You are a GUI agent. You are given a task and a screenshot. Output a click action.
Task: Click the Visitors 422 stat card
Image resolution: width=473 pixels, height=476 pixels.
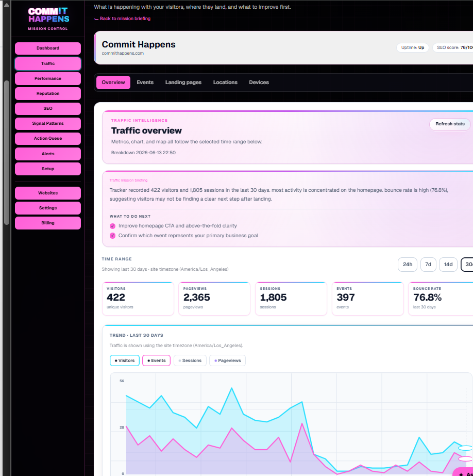(x=138, y=299)
